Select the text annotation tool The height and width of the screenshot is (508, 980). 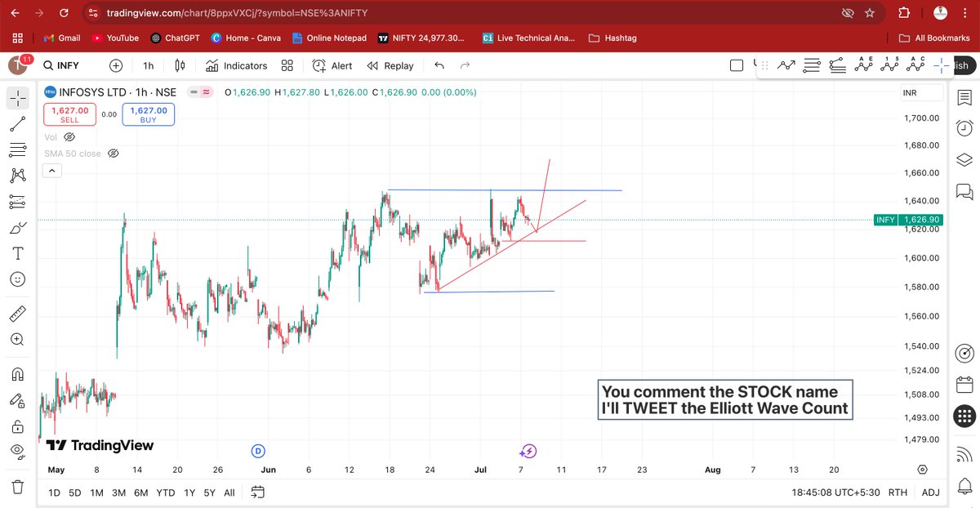pos(18,254)
